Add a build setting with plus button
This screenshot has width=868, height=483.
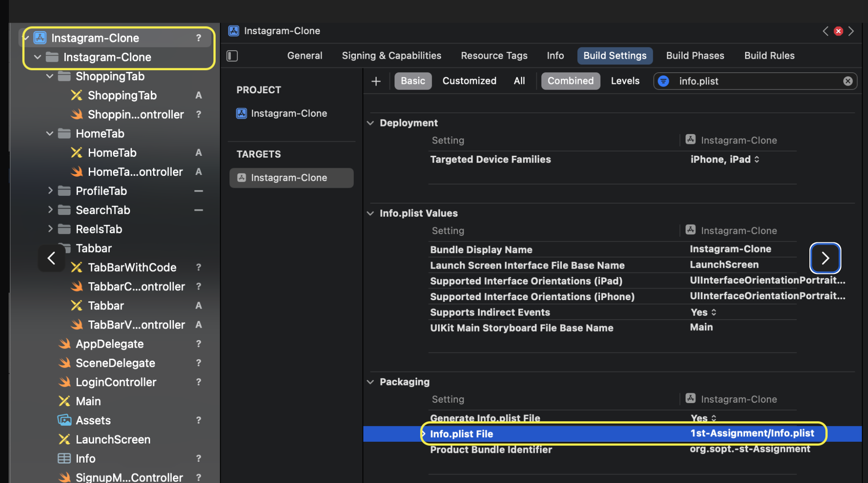(376, 81)
